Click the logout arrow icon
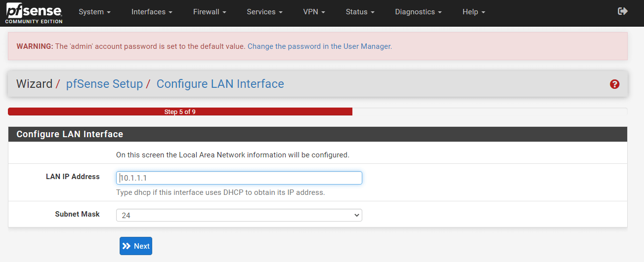Image resolution: width=644 pixels, height=262 pixels. (623, 11)
